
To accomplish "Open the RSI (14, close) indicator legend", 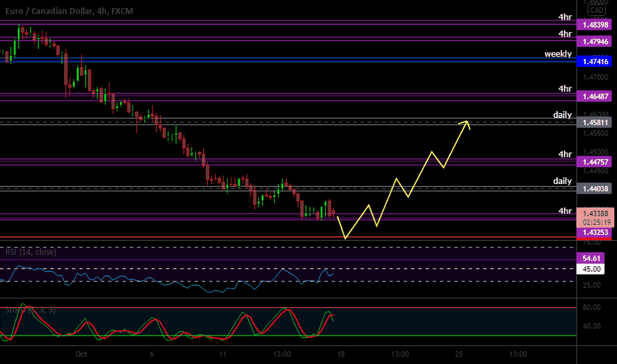I will click(30, 252).
